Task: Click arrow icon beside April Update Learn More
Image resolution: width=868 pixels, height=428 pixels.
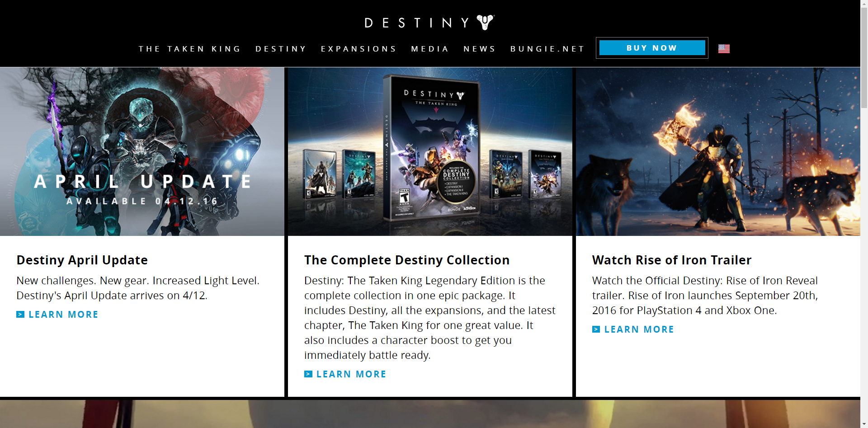Action: point(20,315)
